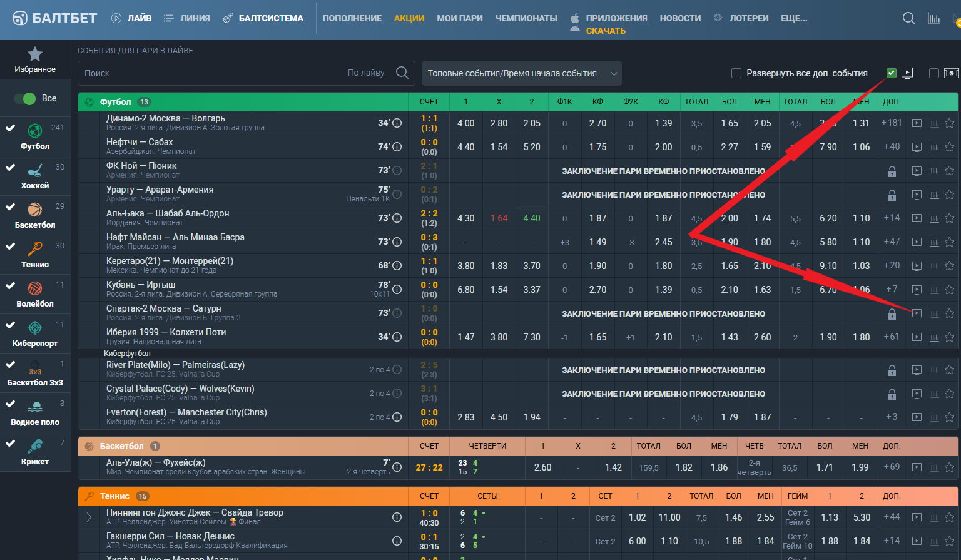Screen dimensions: 961x560
Task: Open Топовые события/Время начала события dropdown
Action: [x=522, y=73]
